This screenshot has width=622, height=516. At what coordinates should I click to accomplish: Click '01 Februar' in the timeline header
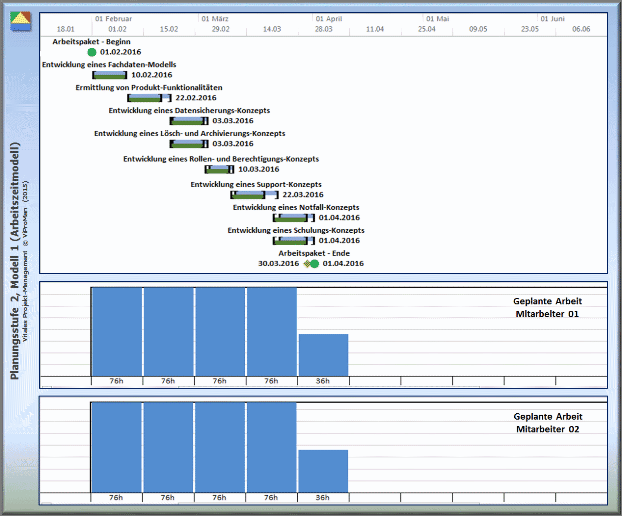113,19
